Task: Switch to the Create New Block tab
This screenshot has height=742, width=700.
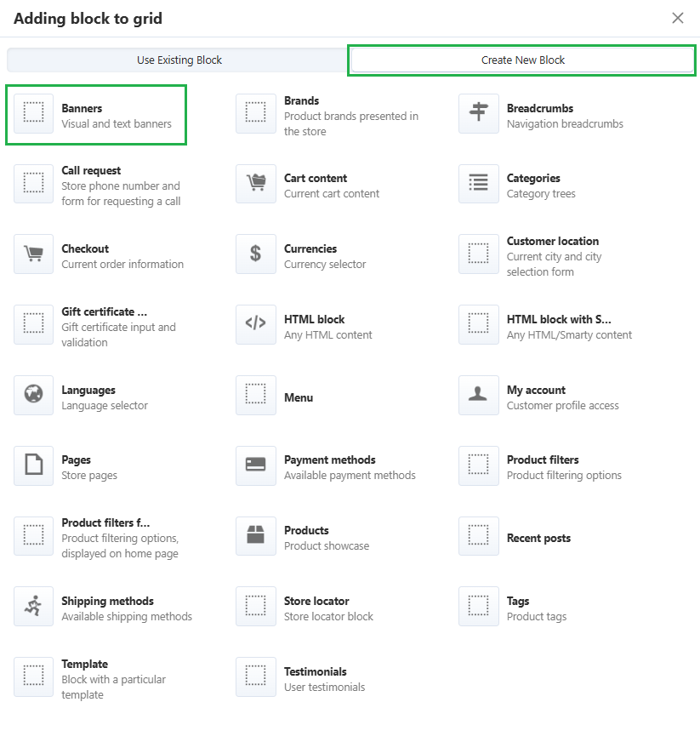Action: tap(522, 60)
